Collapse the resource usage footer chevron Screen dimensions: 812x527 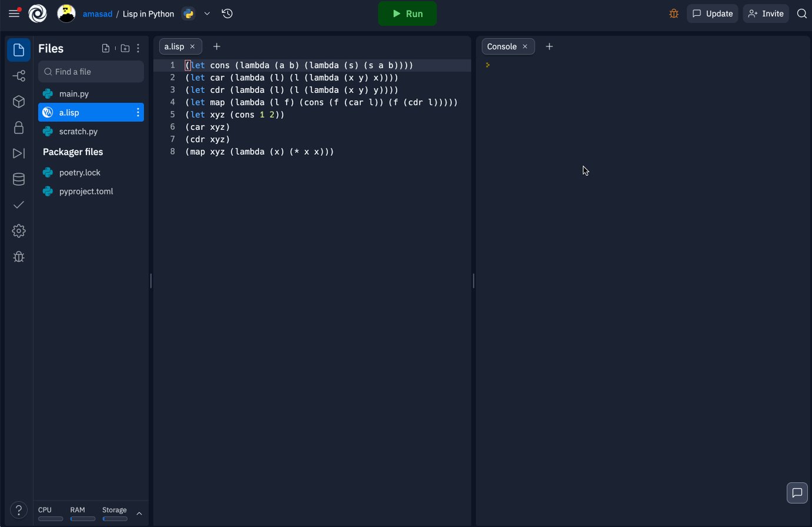click(139, 513)
